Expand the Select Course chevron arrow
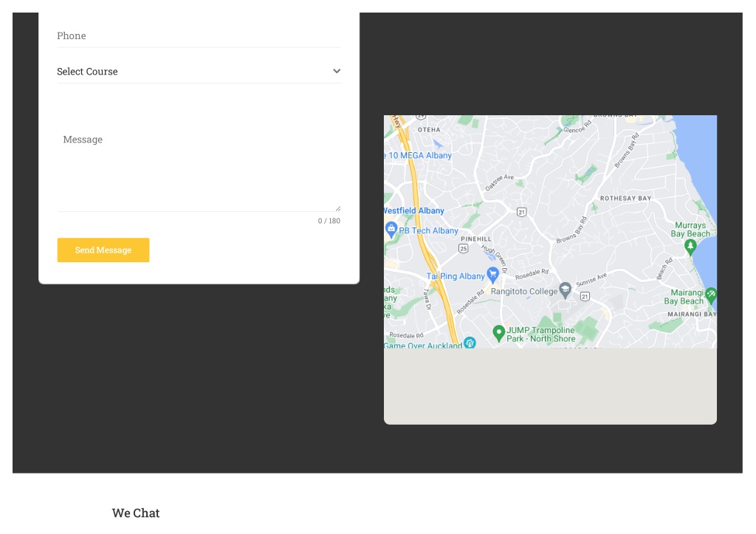 tap(337, 71)
